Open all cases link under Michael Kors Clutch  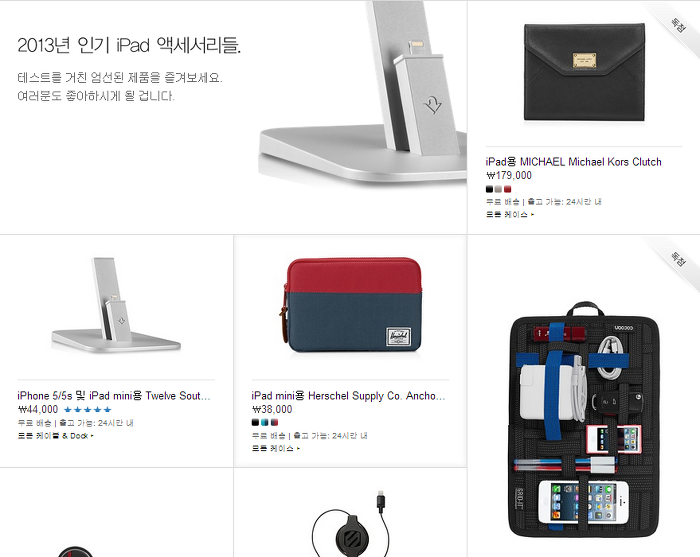click(510, 215)
